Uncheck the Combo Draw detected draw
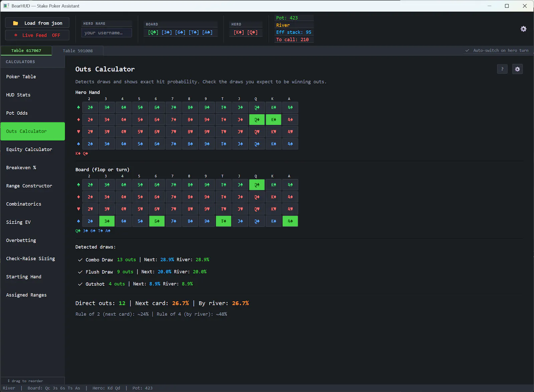Screen dimensions: 534x392 click(x=80, y=260)
